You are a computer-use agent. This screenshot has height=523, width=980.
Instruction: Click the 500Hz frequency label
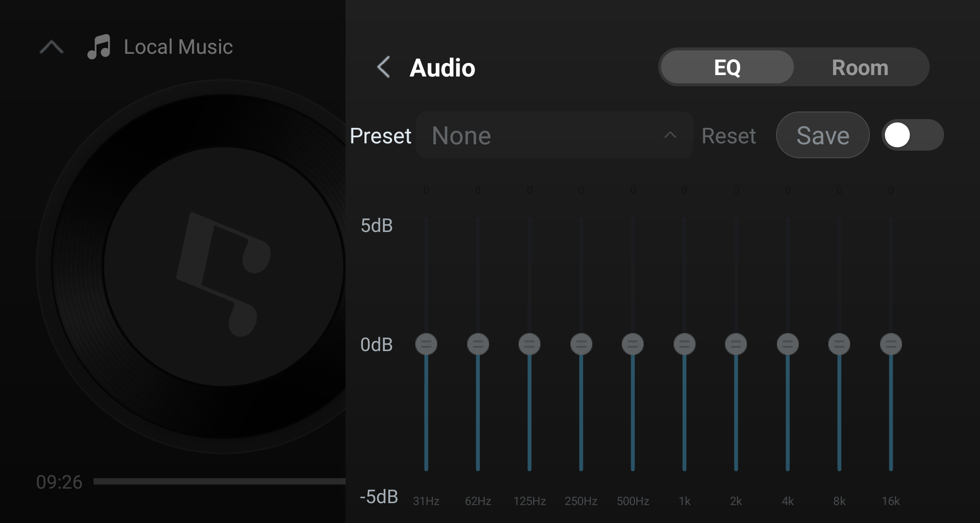[x=633, y=501]
